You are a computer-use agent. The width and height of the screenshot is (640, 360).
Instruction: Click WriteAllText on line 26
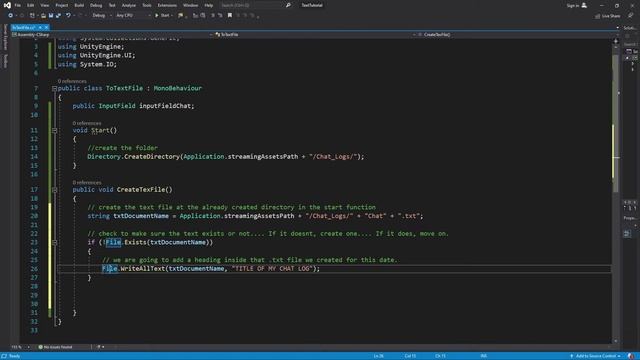click(x=142, y=269)
